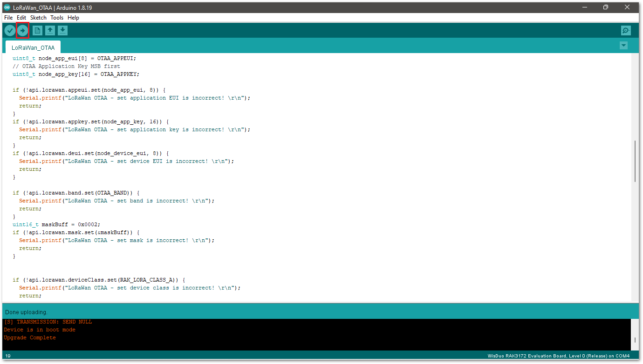643x364 pixels.
Task: Click 'Device is in boot mode' line
Action: [x=40, y=330]
